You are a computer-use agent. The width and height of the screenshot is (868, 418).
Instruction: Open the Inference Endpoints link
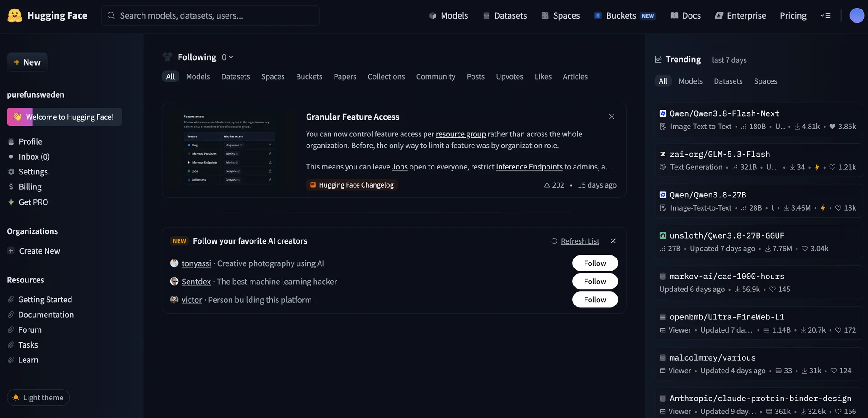[529, 167]
